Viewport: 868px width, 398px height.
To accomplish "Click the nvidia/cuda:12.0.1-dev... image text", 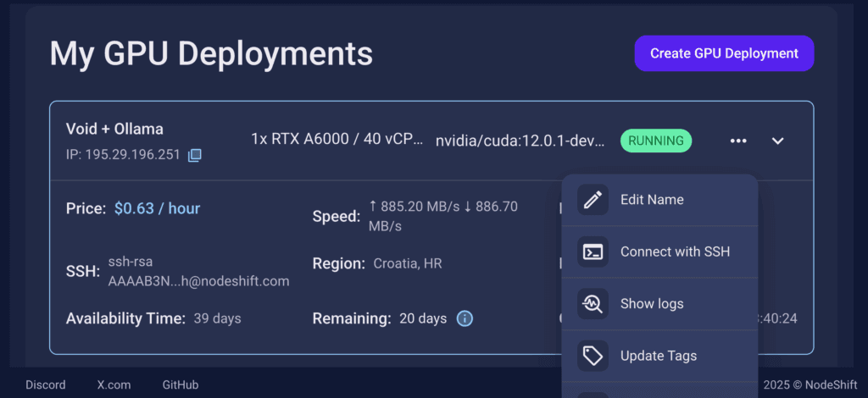I will point(520,141).
